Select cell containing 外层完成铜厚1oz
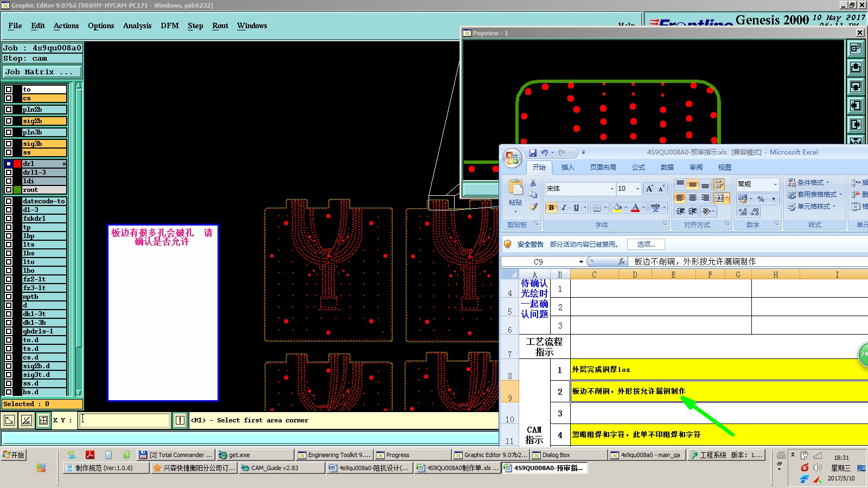 pos(719,369)
